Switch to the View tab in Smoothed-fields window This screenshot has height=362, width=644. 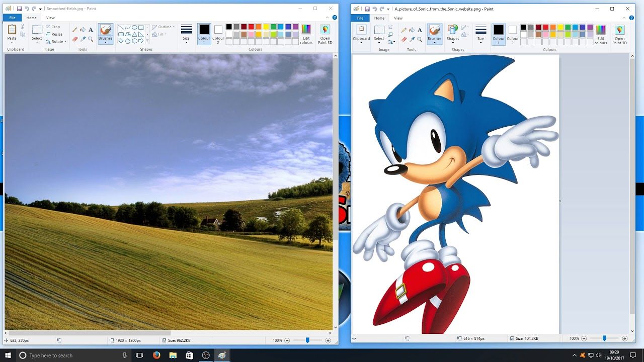coord(50,18)
